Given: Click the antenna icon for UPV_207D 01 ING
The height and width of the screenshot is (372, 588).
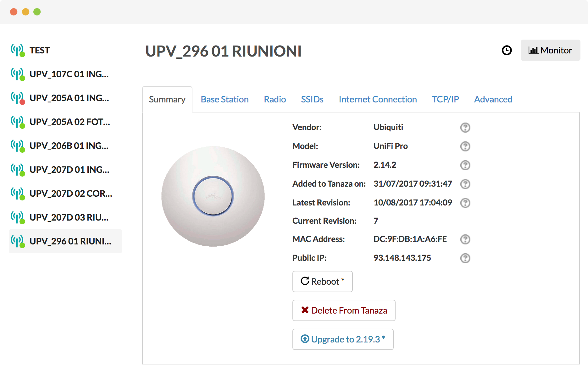Looking at the screenshot, I should point(18,170).
